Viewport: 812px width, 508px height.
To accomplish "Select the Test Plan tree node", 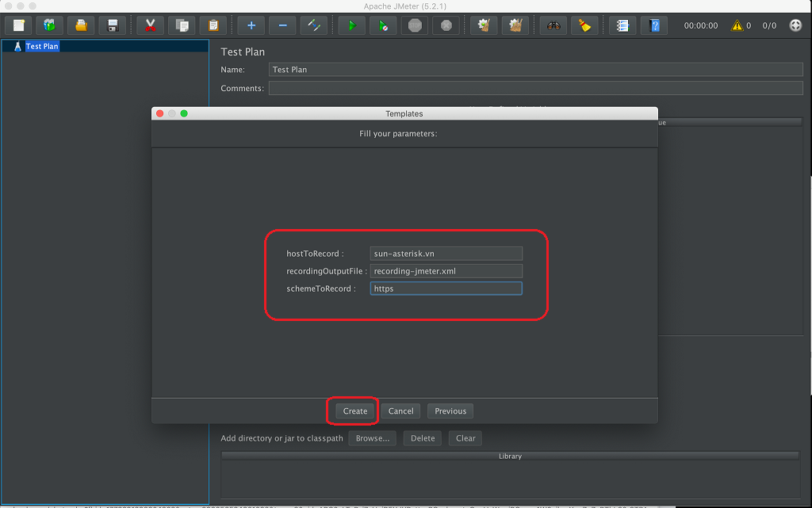I will (42, 46).
